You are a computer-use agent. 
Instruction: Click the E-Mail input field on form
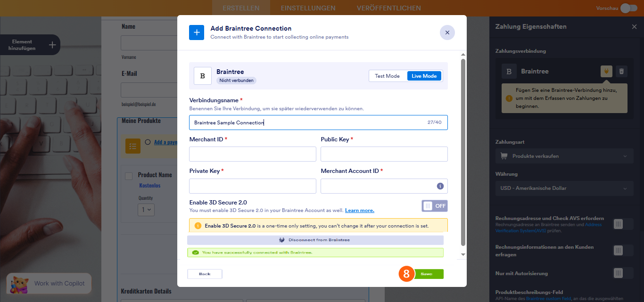[149, 90]
